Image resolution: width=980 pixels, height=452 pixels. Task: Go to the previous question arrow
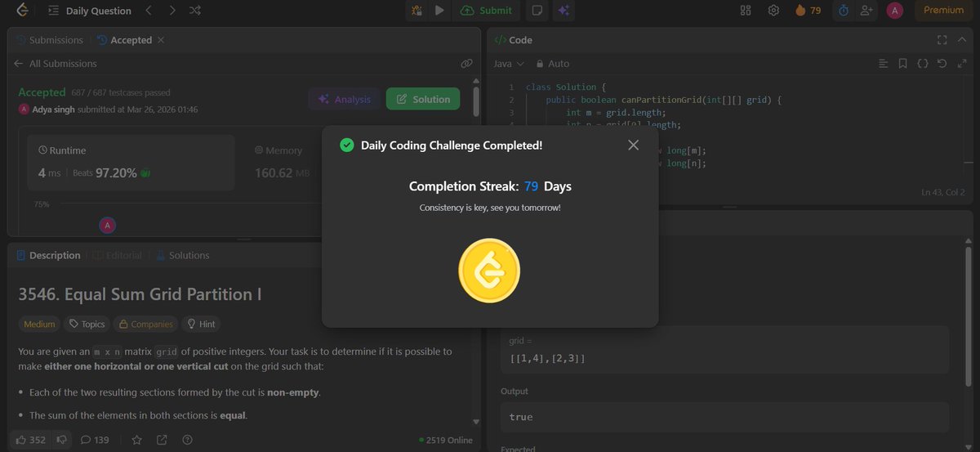148,11
